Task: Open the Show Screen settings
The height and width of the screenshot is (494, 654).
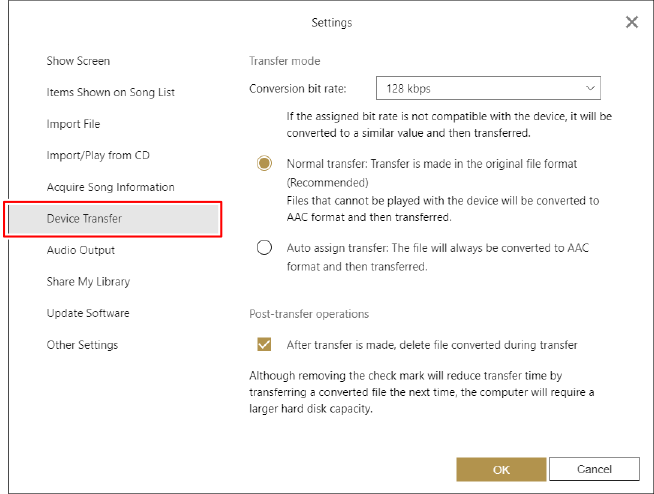Action: tap(78, 61)
